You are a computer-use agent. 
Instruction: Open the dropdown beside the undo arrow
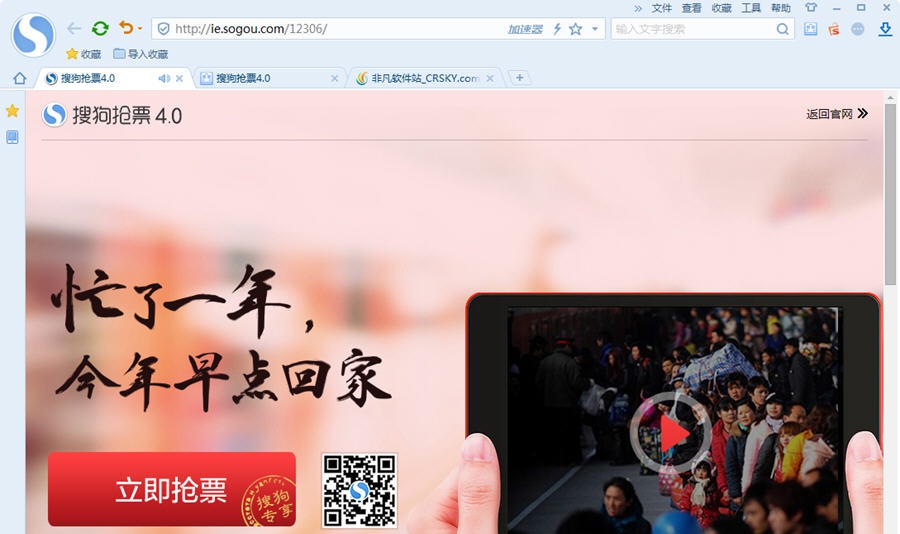[x=139, y=28]
